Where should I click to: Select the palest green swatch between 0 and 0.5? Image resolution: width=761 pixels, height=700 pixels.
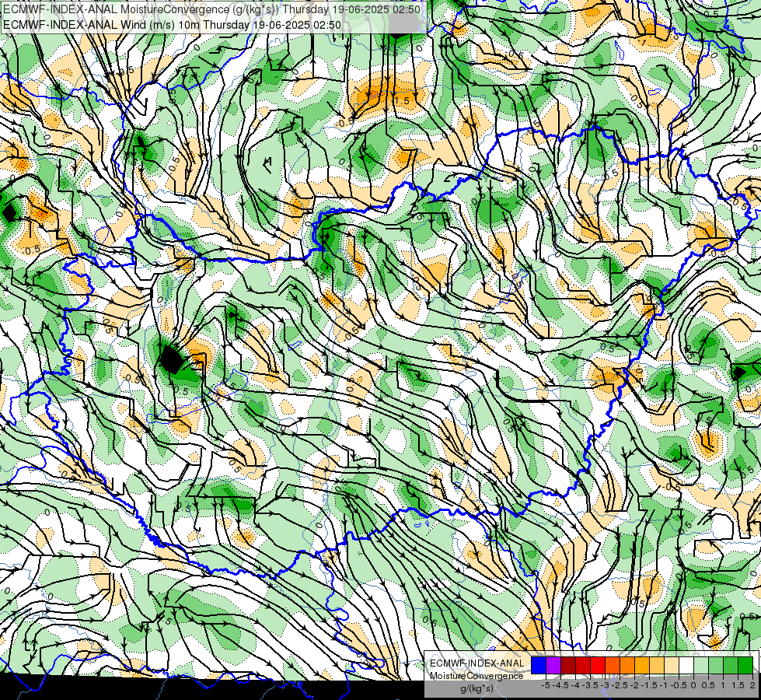pos(701,666)
